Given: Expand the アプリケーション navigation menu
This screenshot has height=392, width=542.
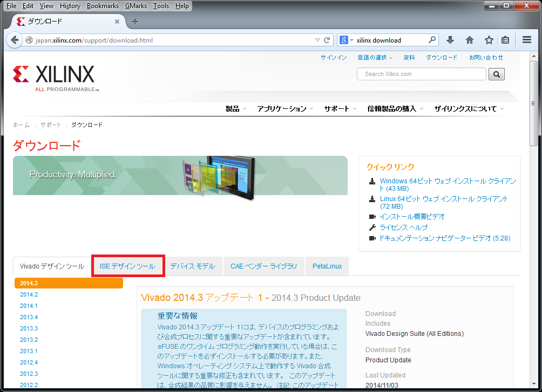Looking at the screenshot, I should (285, 109).
